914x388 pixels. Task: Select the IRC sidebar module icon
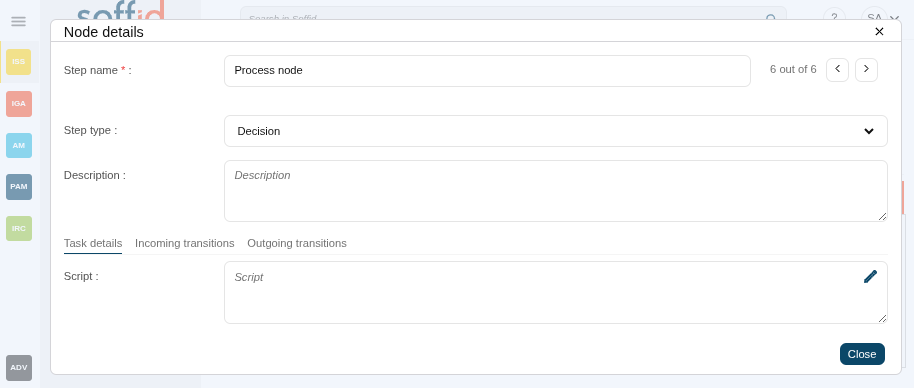tap(19, 228)
